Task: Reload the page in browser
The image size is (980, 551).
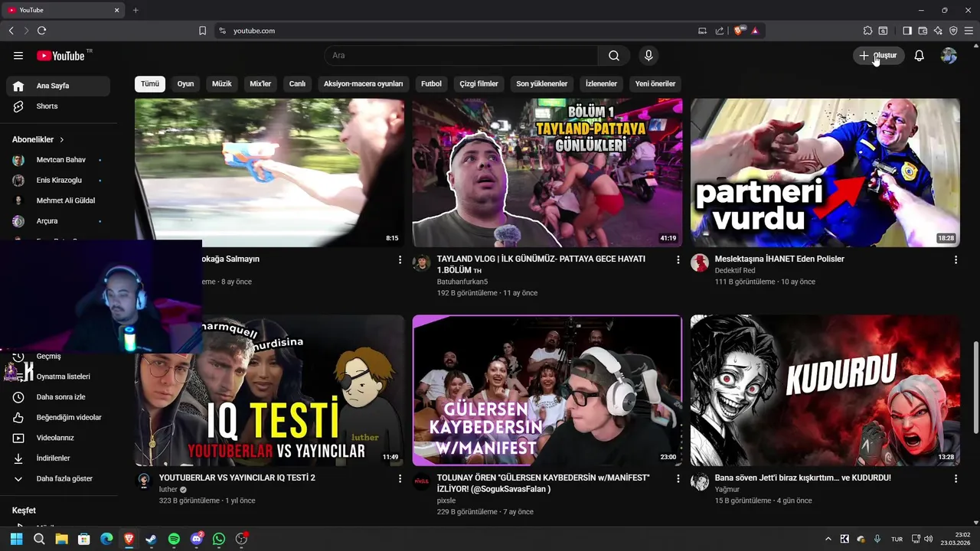Action: click(41, 31)
